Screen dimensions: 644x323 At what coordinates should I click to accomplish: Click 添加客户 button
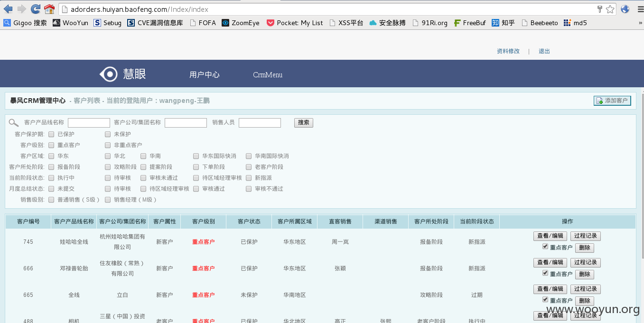click(612, 101)
